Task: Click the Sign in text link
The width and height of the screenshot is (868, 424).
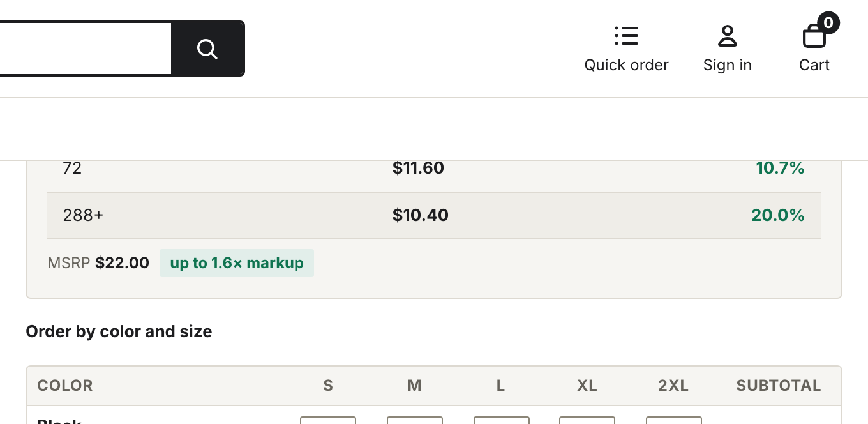Action: pos(728,65)
